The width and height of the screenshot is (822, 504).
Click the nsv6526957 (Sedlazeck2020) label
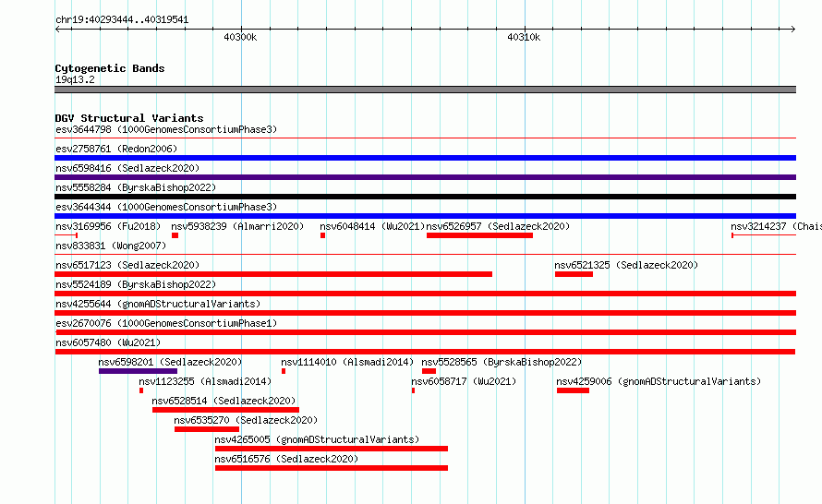click(x=498, y=226)
